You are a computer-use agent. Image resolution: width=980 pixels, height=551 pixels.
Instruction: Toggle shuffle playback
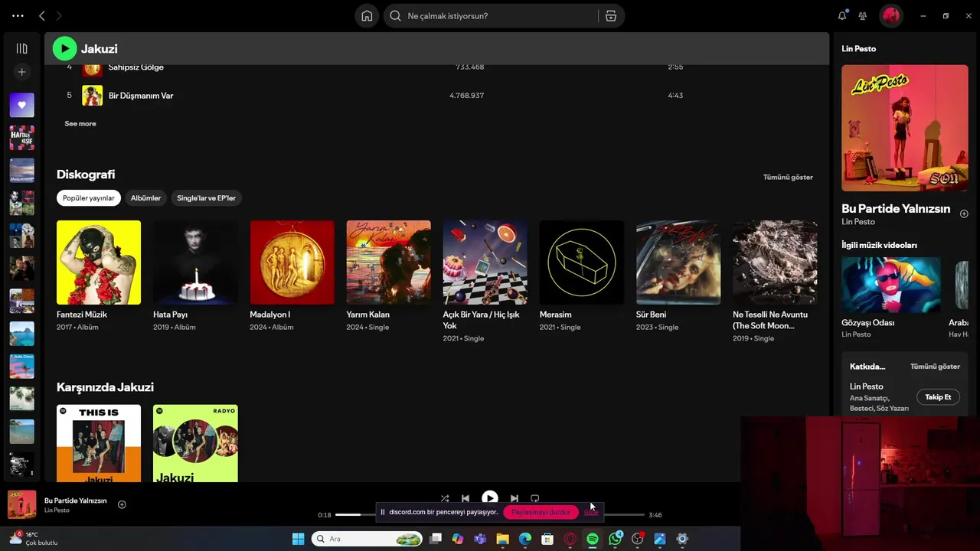point(445,498)
